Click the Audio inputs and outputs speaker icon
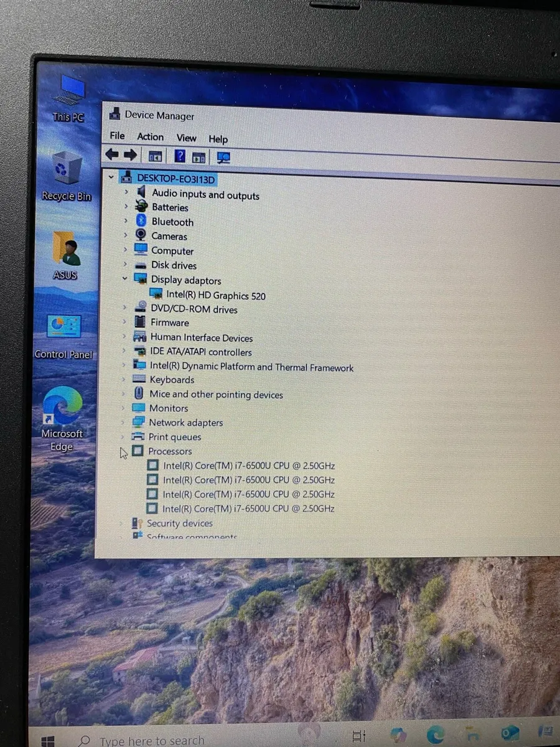 pyautogui.click(x=141, y=193)
